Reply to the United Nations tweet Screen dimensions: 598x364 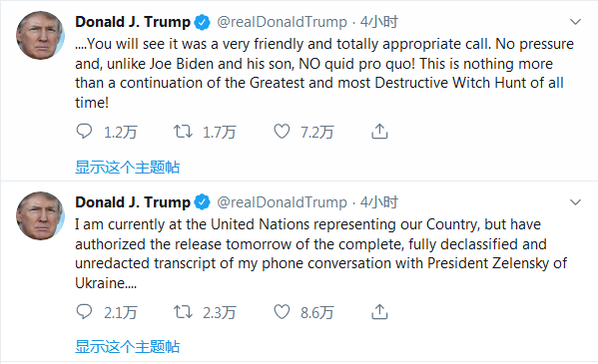(x=84, y=312)
